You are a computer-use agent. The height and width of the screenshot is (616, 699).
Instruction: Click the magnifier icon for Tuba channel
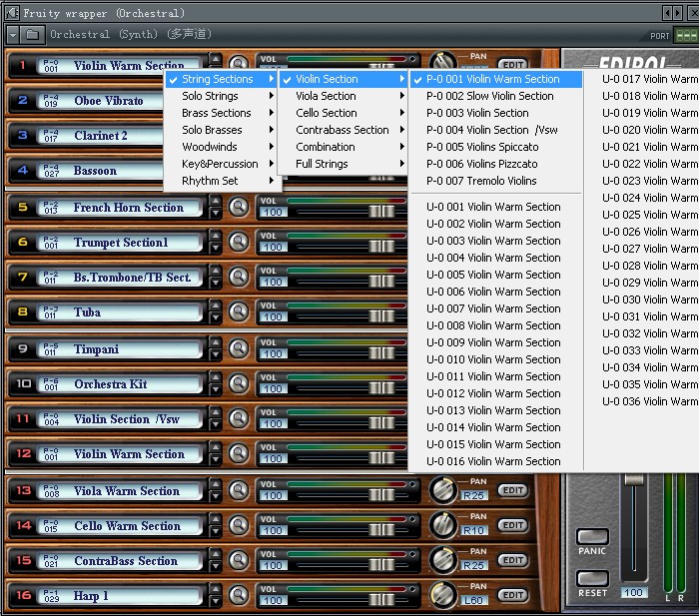click(x=239, y=312)
